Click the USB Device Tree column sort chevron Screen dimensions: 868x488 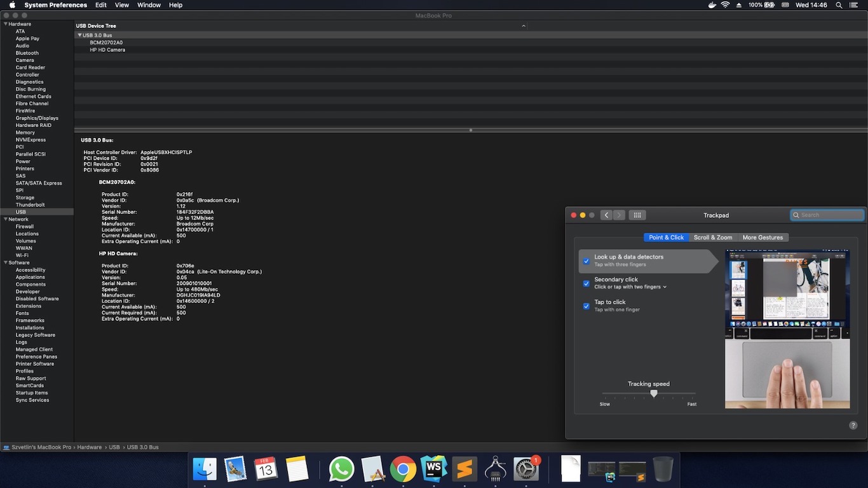(x=524, y=26)
